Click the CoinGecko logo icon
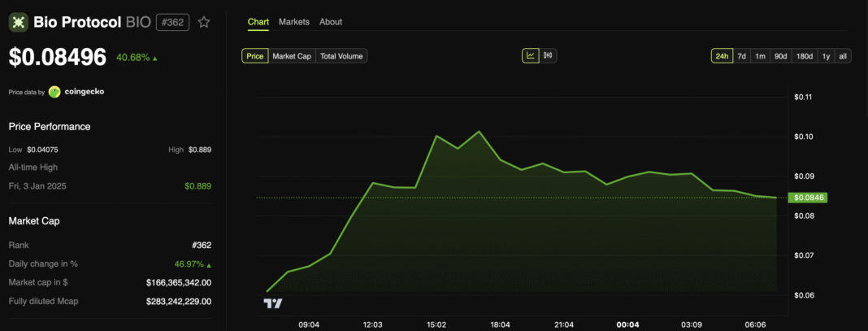The height and width of the screenshot is (331, 868). [54, 92]
